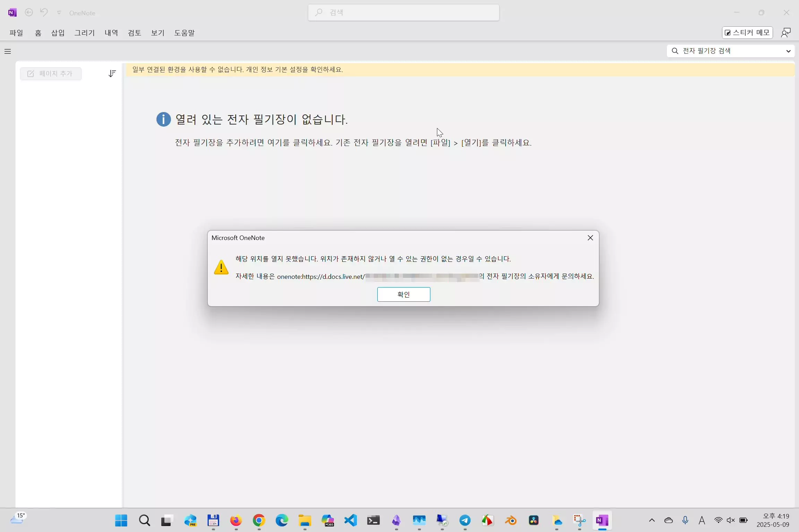Close the Microsoft OneNote error dialog
Image resolution: width=799 pixels, height=532 pixels.
(x=590, y=238)
